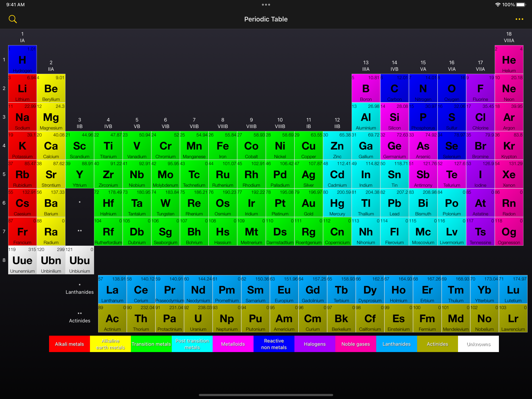
Task: Tap the Oganesson element tile
Action: pyautogui.click(x=509, y=231)
